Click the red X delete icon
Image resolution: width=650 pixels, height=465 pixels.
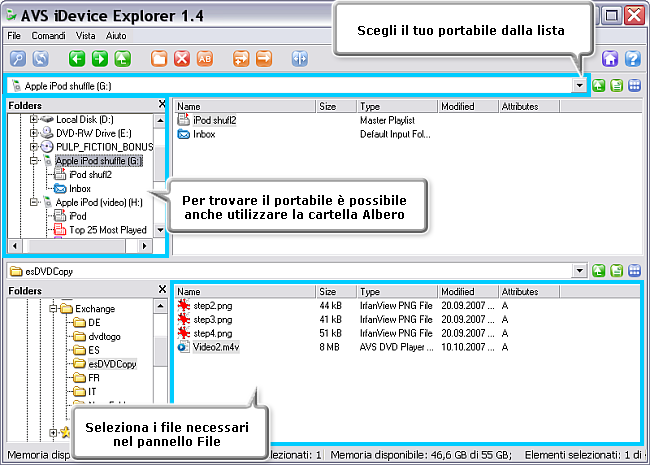pos(182,59)
